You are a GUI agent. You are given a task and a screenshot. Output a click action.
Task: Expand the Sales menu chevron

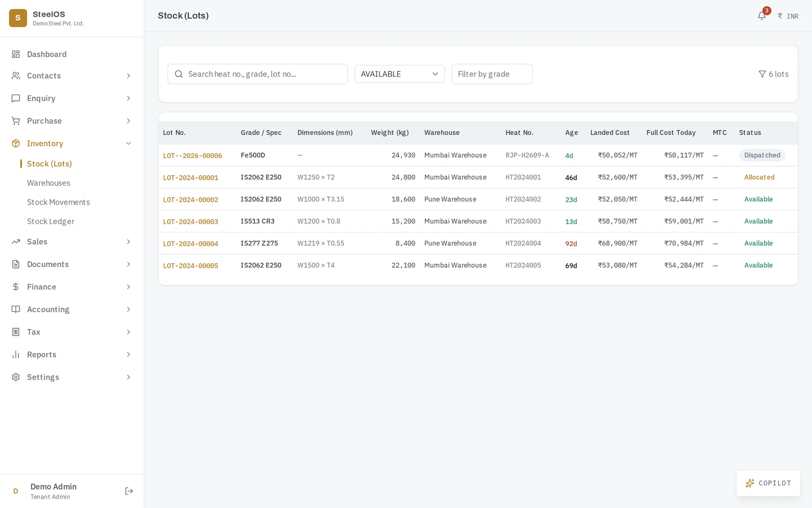[x=128, y=242]
